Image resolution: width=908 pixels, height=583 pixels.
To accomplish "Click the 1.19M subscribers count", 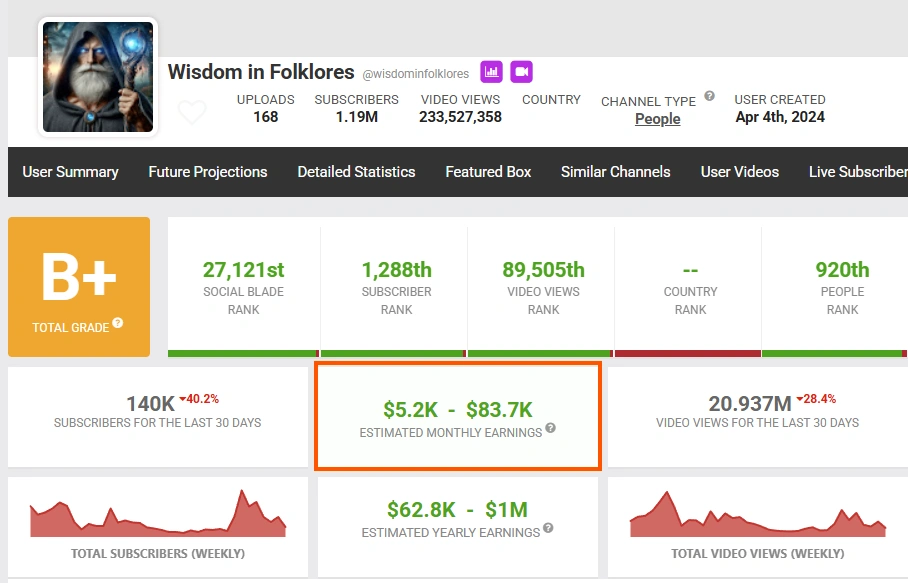I will (x=357, y=117).
